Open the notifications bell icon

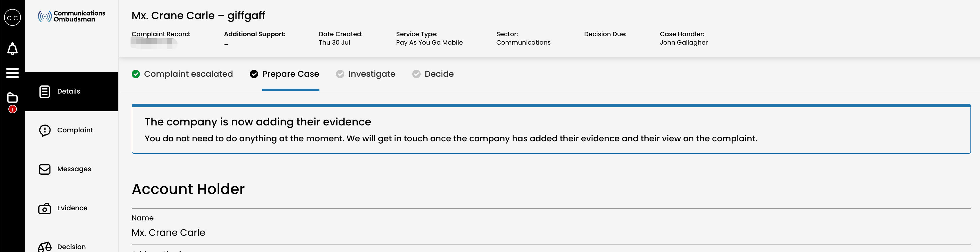[x=12, y=49]
